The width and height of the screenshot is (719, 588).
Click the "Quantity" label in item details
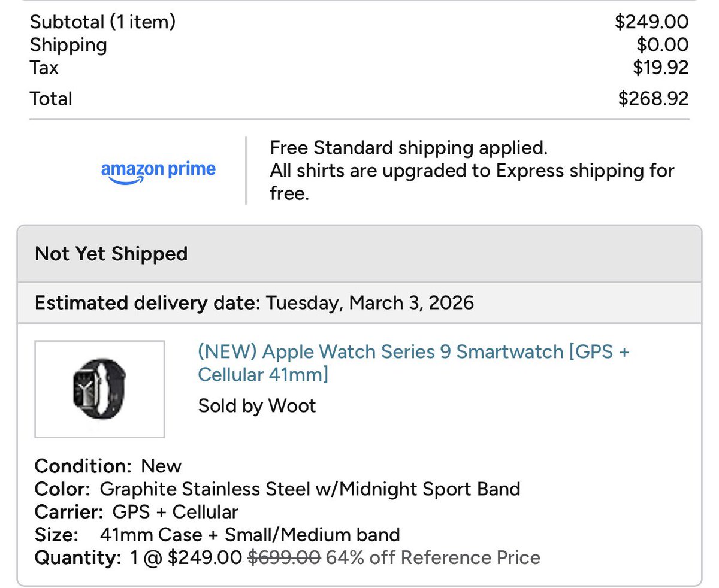pos(78,557)
